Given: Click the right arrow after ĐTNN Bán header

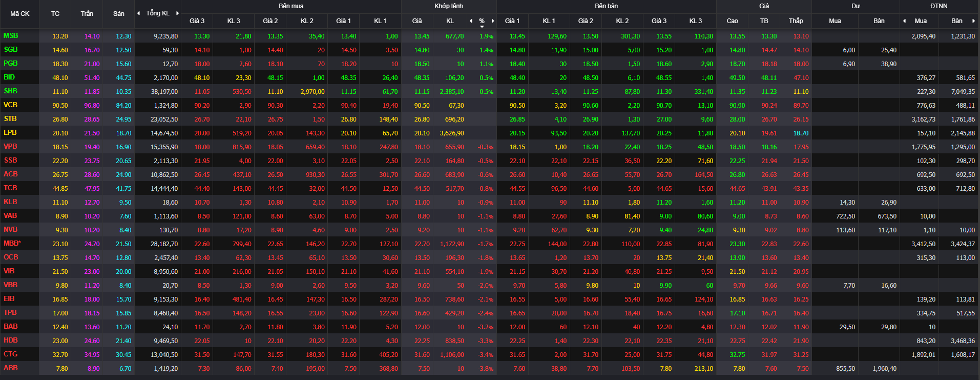Looking at the screenshot, I should 973,21.
